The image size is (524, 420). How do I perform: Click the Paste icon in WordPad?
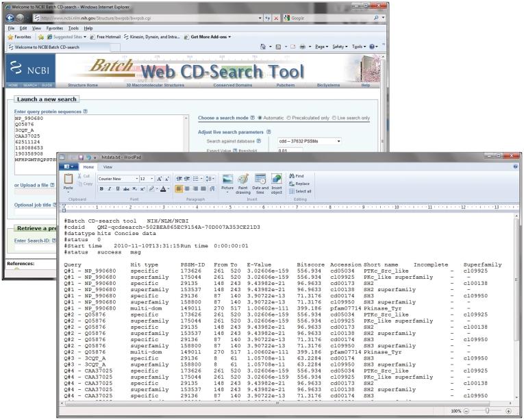[x=68, y=182]
